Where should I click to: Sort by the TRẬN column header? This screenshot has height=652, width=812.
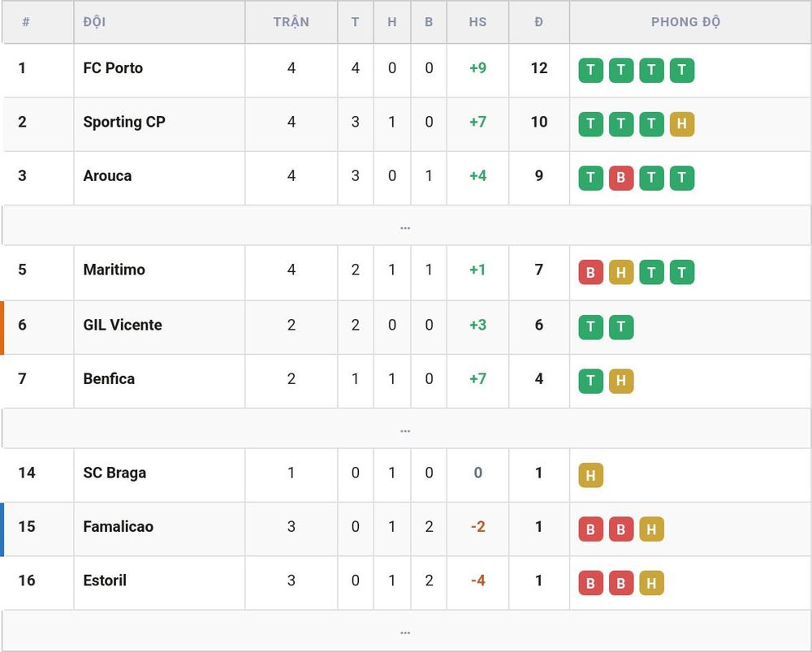click(x=291, y=22)
